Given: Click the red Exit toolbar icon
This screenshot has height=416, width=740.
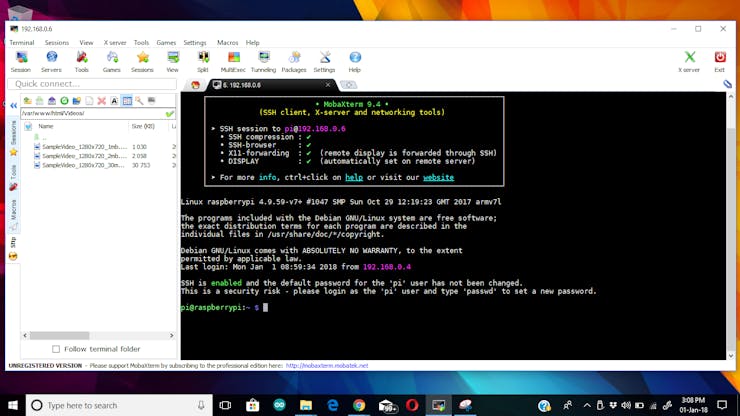Looking at the screenshot, I should click(x=720, y=62).
